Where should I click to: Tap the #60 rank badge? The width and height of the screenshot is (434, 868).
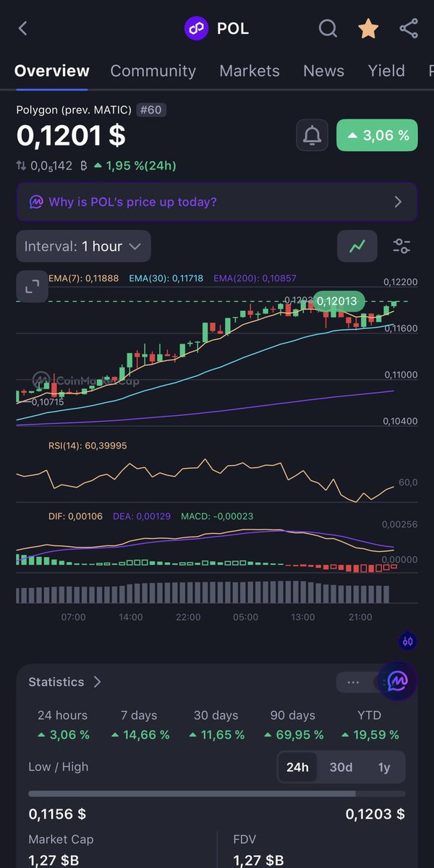151,110
